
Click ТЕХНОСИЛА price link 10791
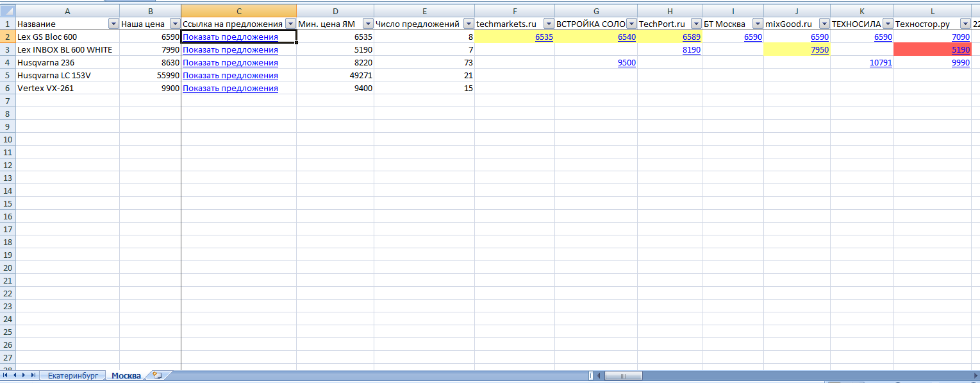tap(881, 63)
